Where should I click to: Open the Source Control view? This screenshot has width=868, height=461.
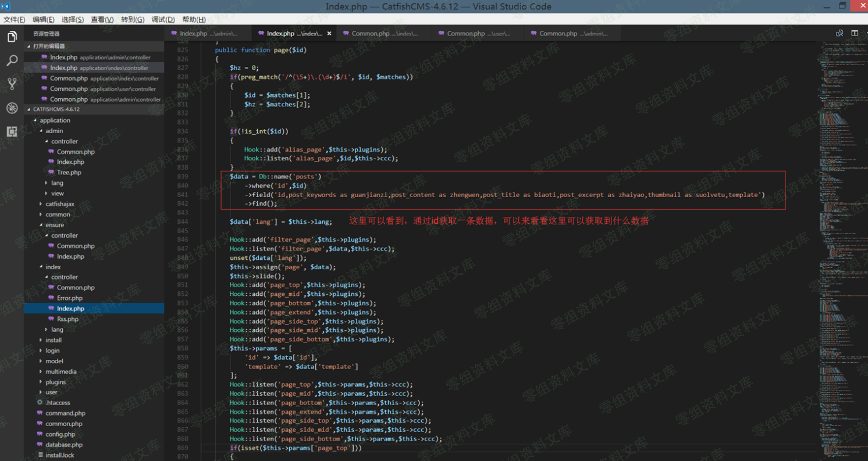point(12,84)
